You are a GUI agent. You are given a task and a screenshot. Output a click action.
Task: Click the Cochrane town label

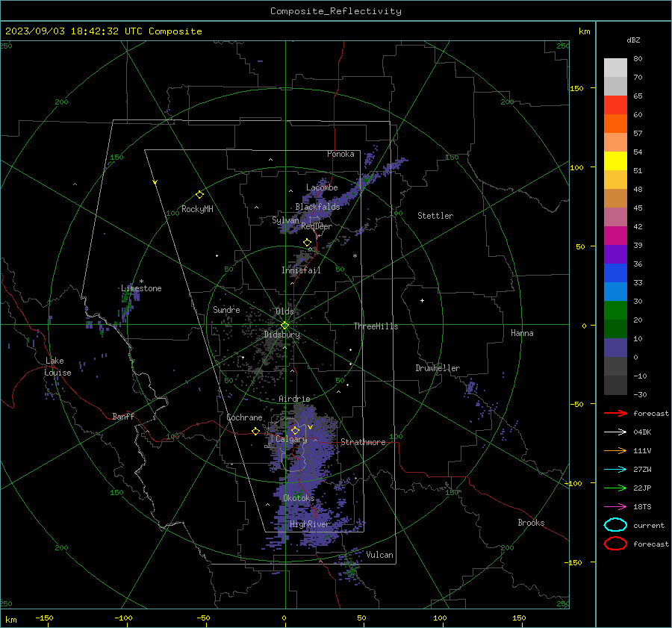pyautogui.click(x=244, y=417)
